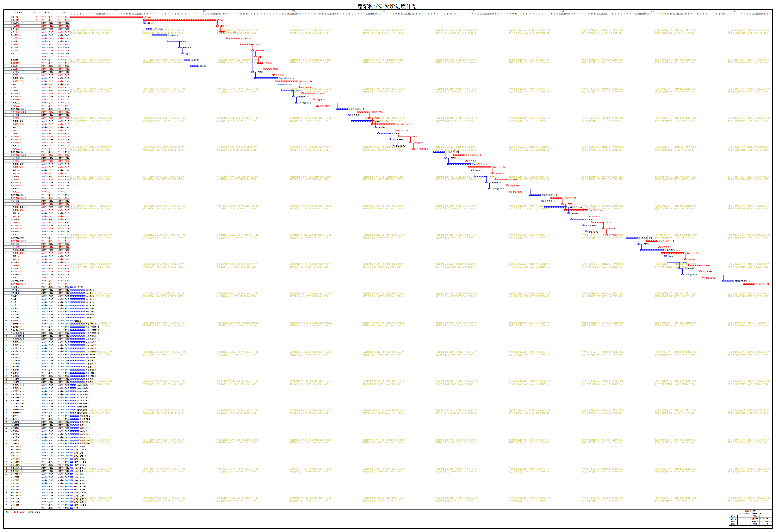
Task: Select the 结束时间 column header in the table
Action: click(x=62, y=13)
